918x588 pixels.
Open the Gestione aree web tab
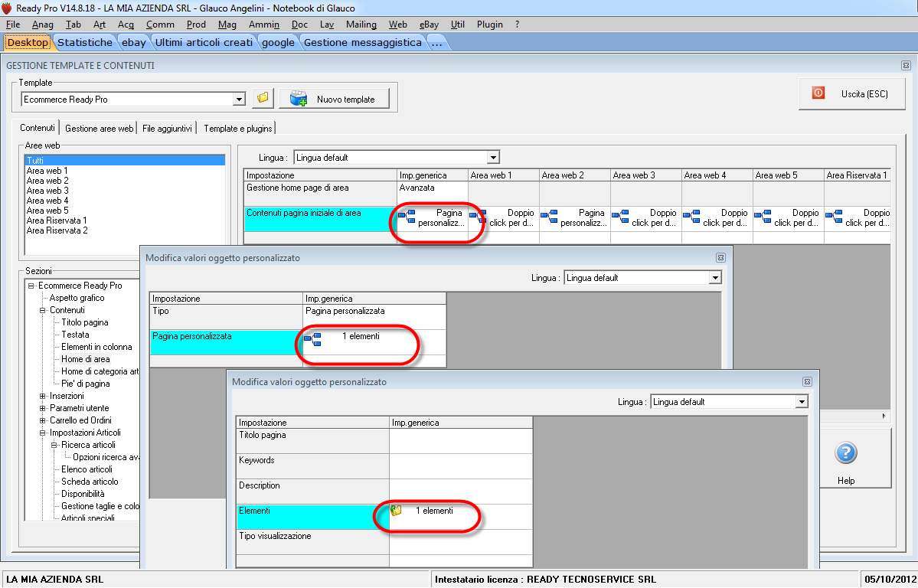100,129
